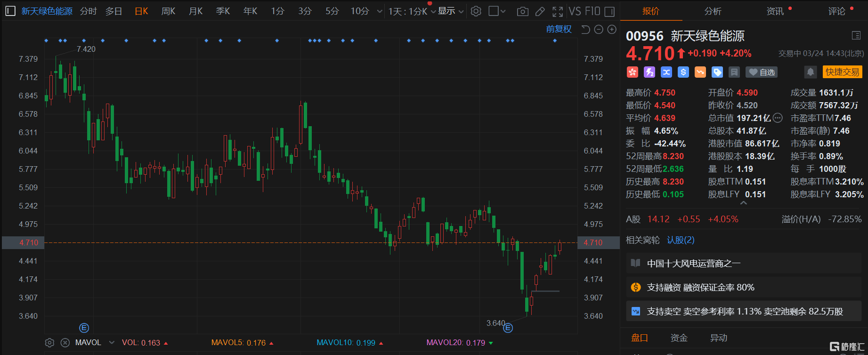This screenshot has height=355, width=868.
Task: Expand the MAVOL indicator selector chevron
Action: click(112, 343)
